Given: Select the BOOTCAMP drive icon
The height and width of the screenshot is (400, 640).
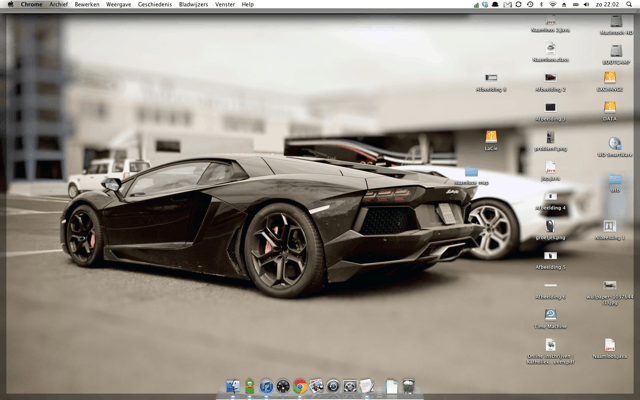Looking at the screenshot, I should [616, 51].
